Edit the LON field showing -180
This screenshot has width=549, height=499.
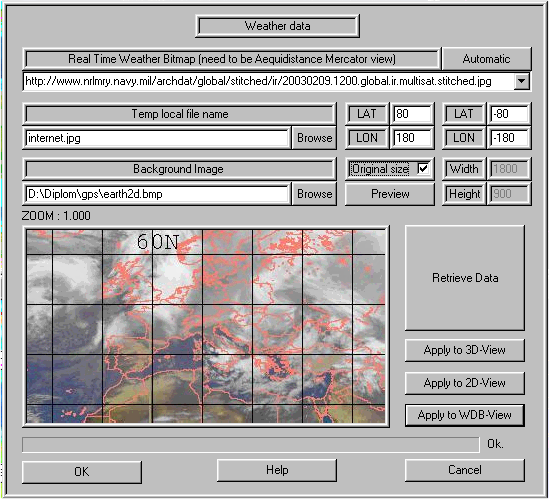[x=509, y=138]
